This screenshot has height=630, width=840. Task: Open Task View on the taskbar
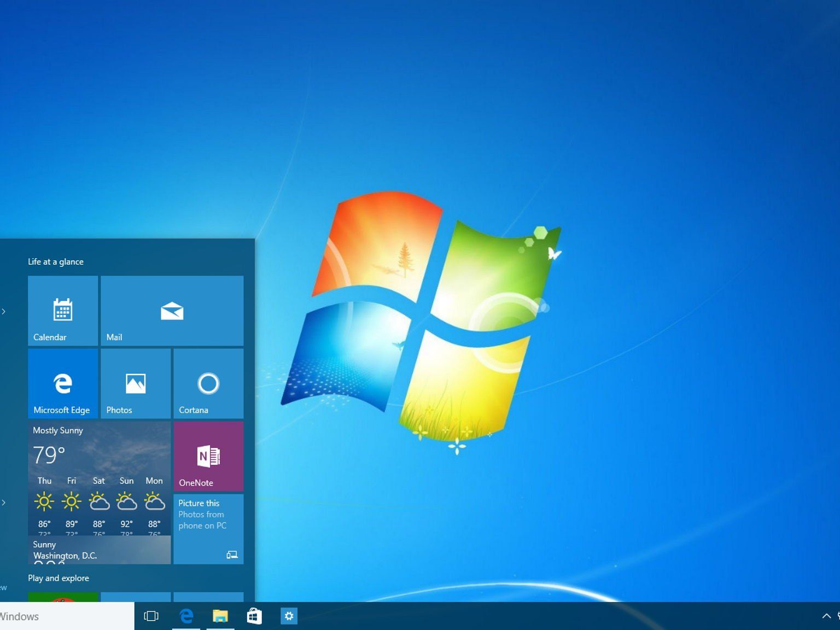[x=151, y=616]
